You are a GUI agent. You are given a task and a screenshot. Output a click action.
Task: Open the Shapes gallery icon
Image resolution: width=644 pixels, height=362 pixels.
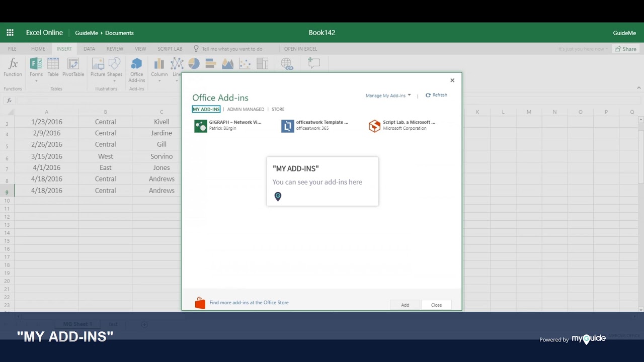[115, 64]
